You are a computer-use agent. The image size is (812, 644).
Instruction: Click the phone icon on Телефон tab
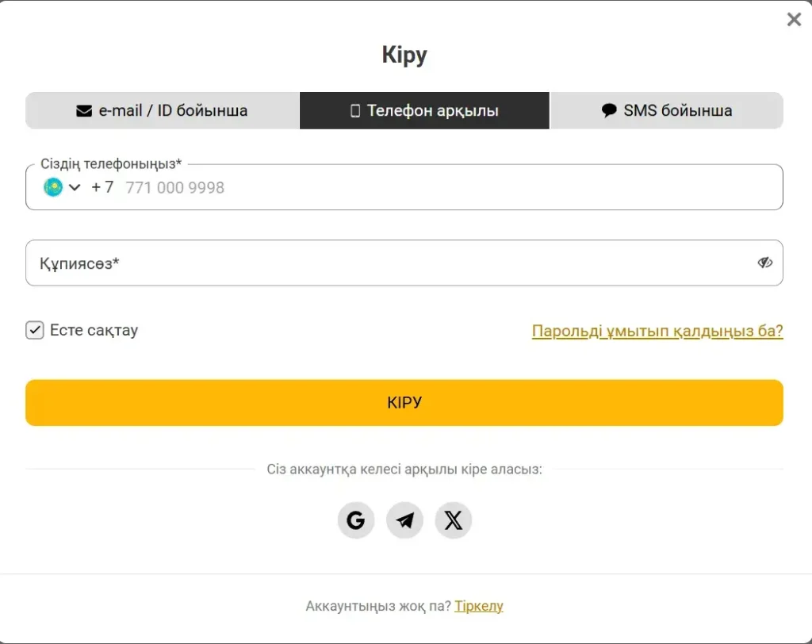pyautogui.click(x=355, y=110)
